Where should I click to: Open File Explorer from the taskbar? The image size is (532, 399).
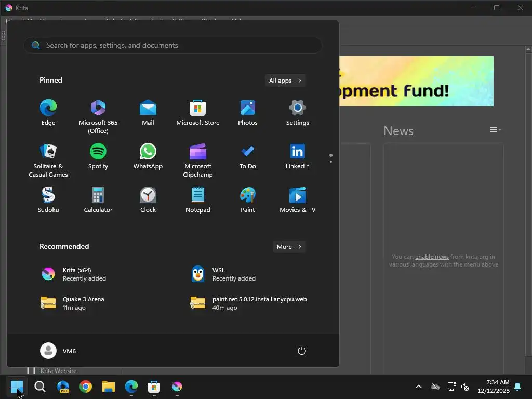(x=109, y=387)
